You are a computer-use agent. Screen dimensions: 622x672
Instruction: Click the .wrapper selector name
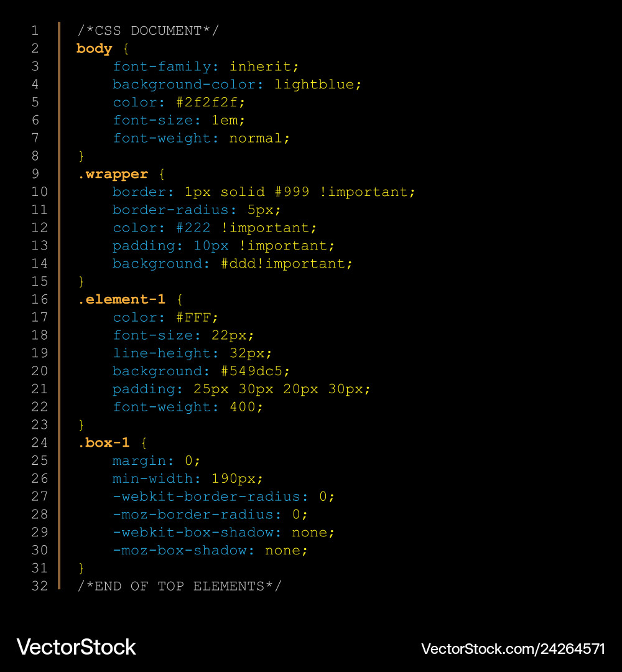coord(113,174)
